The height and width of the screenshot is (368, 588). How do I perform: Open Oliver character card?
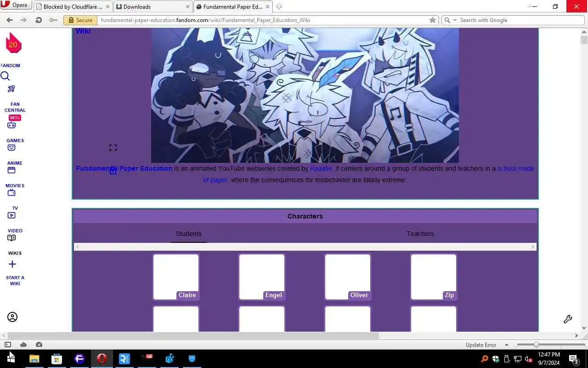click(x=348, y=277)
